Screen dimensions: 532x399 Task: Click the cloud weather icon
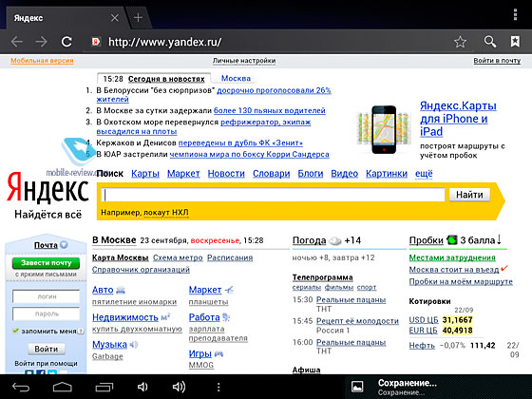pyautogui.click(x=335, y=240)
